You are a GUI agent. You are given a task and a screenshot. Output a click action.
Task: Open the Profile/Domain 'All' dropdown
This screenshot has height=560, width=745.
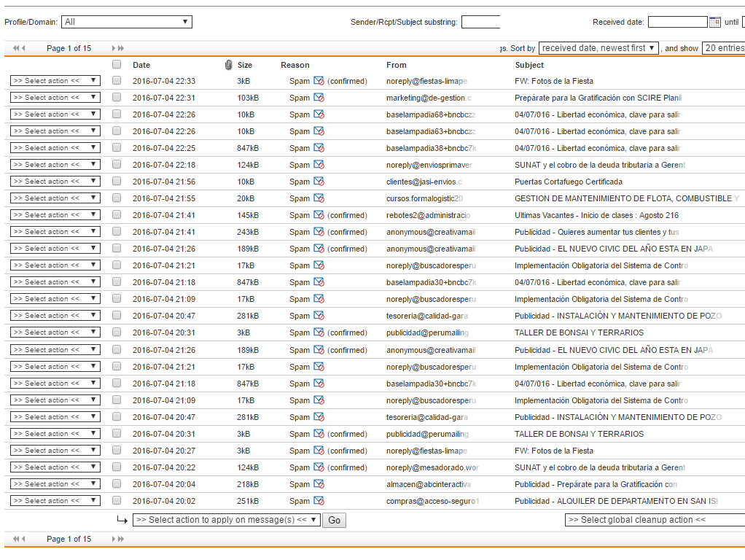coord(126,22)
